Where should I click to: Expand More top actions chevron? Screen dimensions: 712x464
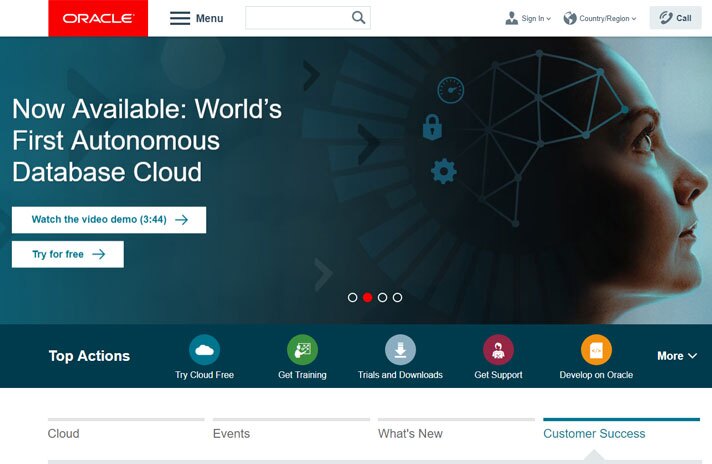pos(692,356)
